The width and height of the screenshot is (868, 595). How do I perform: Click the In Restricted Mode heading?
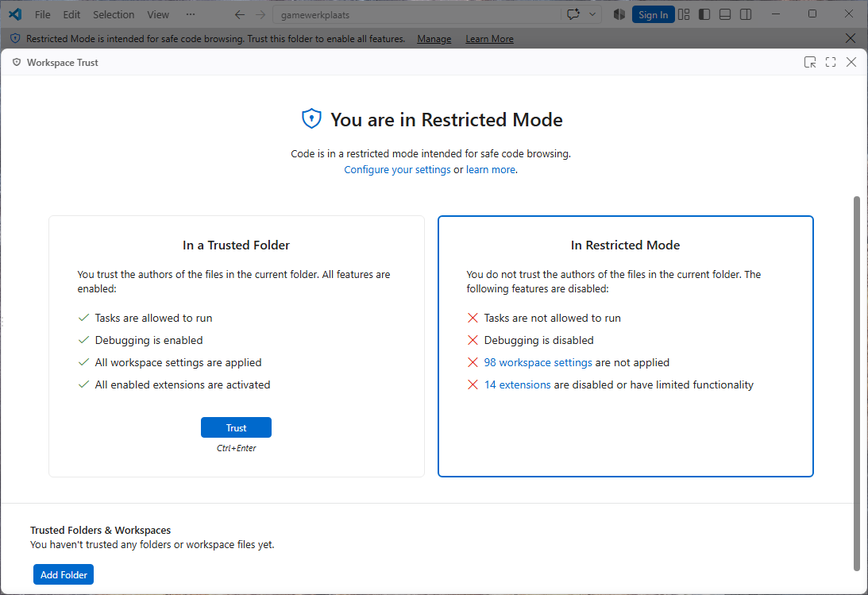[x=626, y=245]
